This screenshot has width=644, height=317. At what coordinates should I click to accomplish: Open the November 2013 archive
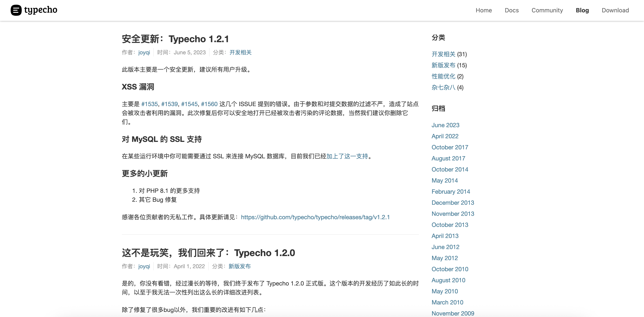pyautogui.click(x=453, y=214)
